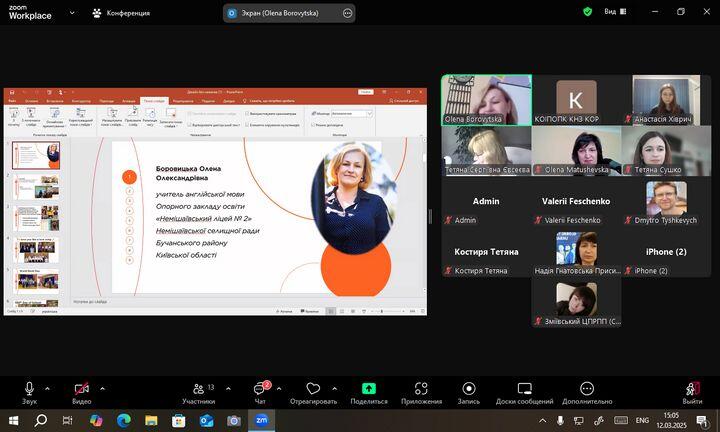Open Конференция tab in Zoom header
Image resolution: width=720 pixels, height=432 pixels.
point(122,13)
